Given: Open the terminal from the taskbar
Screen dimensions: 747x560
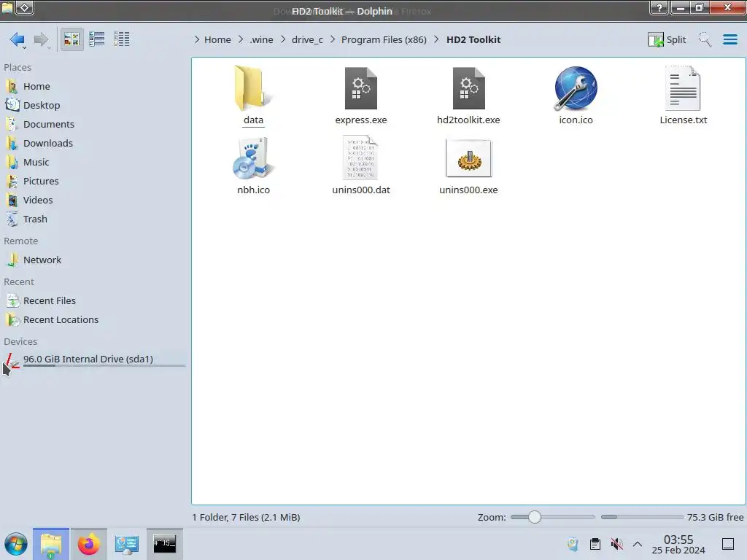Looking at the screenshot, I should pos(164,544).
